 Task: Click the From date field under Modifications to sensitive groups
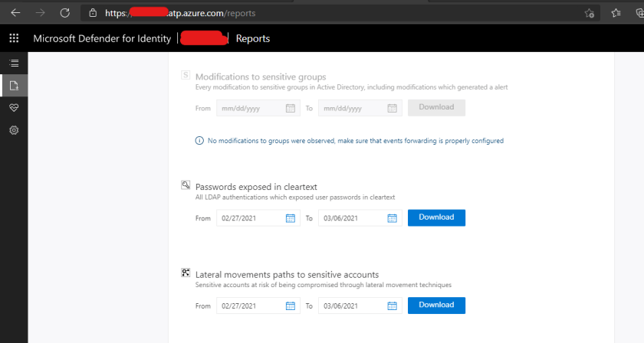pos(250,108)
